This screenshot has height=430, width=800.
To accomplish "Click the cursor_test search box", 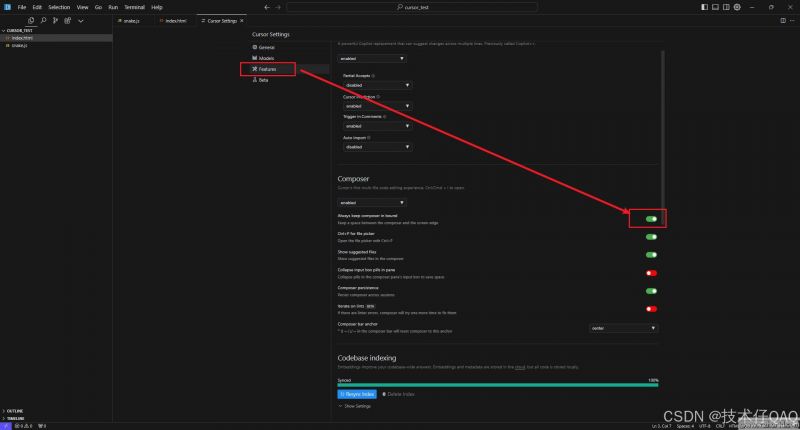I will point(412,7).
